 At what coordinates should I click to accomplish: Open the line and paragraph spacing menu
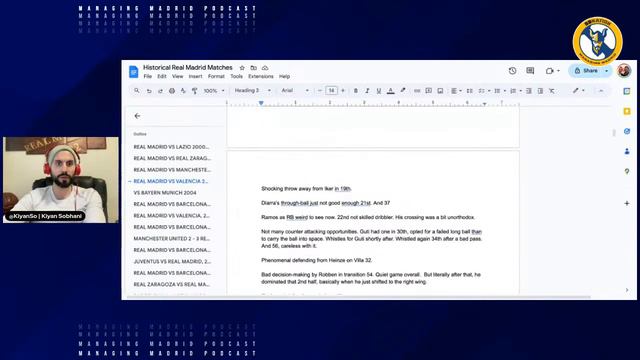pyautogui.click(x=470, y=91)
